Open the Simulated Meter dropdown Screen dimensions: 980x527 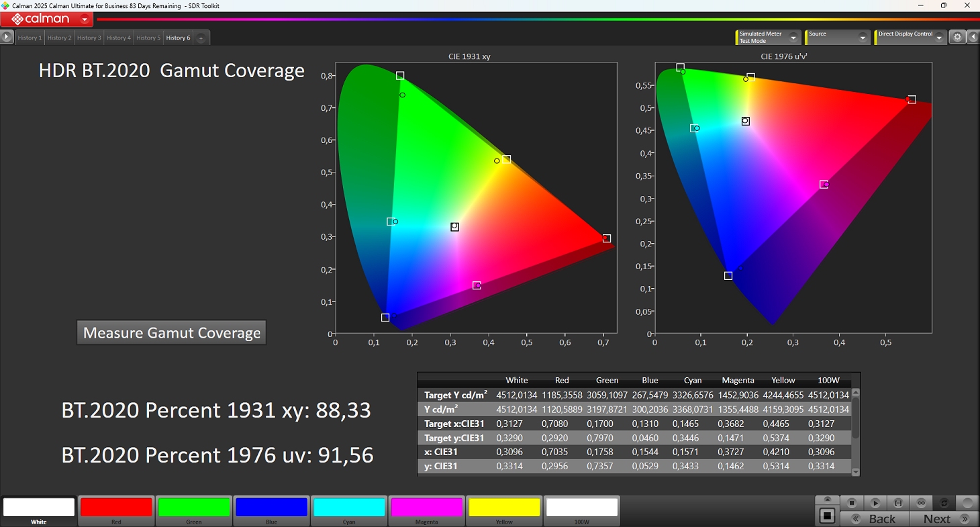pyautogui.click(x=793, y=38)
